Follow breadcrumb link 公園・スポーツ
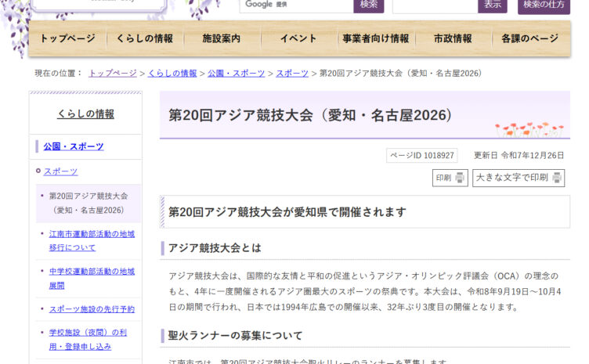This screenshot has width=589, height=364. click(236, 73)
